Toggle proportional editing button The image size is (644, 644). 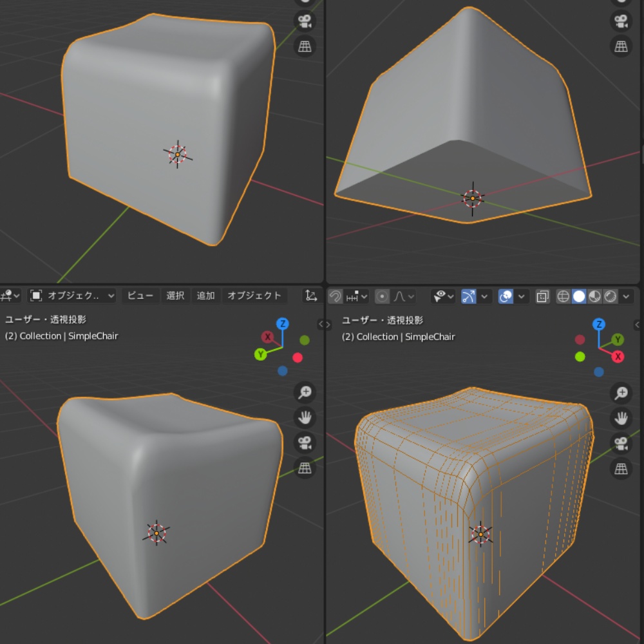[382, 296]
